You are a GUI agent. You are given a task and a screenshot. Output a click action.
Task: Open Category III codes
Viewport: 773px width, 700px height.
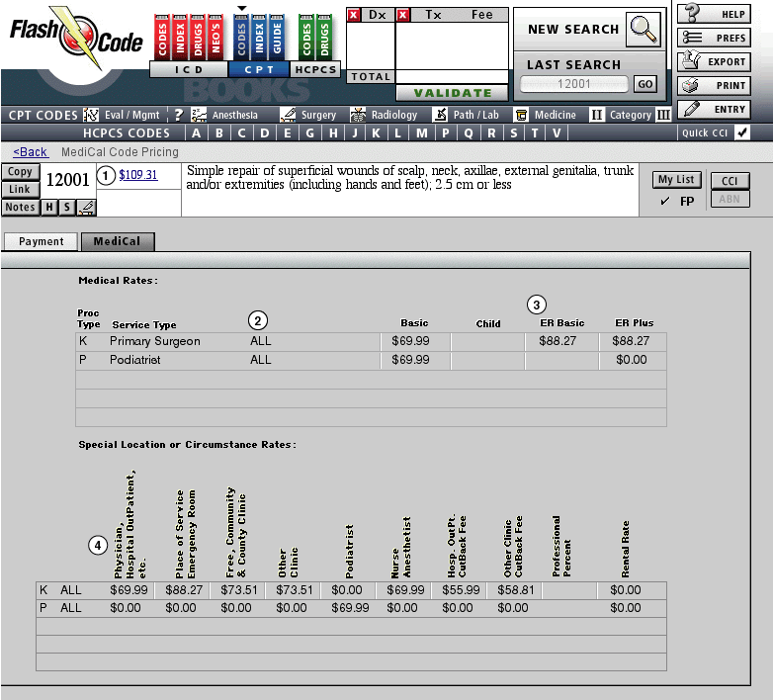[663, 115]
